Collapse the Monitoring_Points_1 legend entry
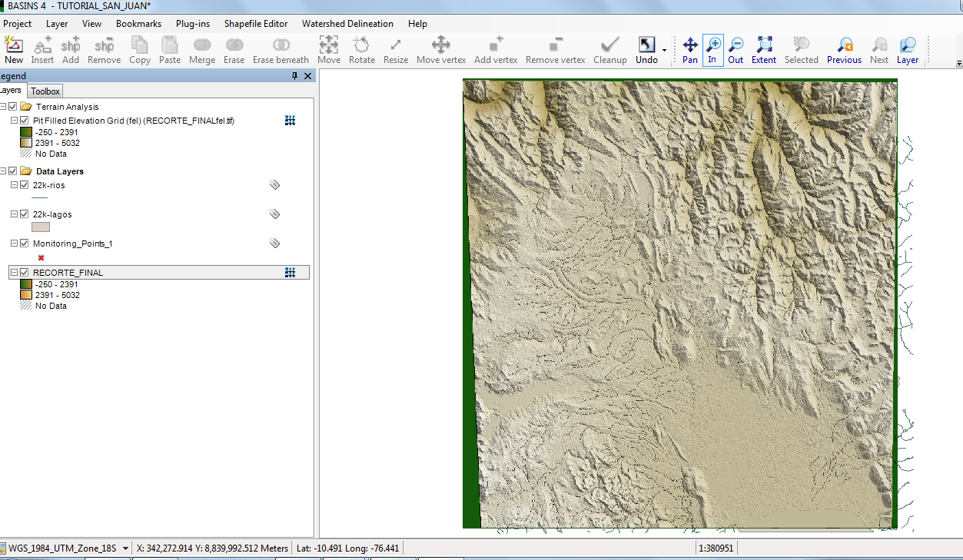Image resolution: width=963 pixels, height=560 pixels. tap(15, 244)
